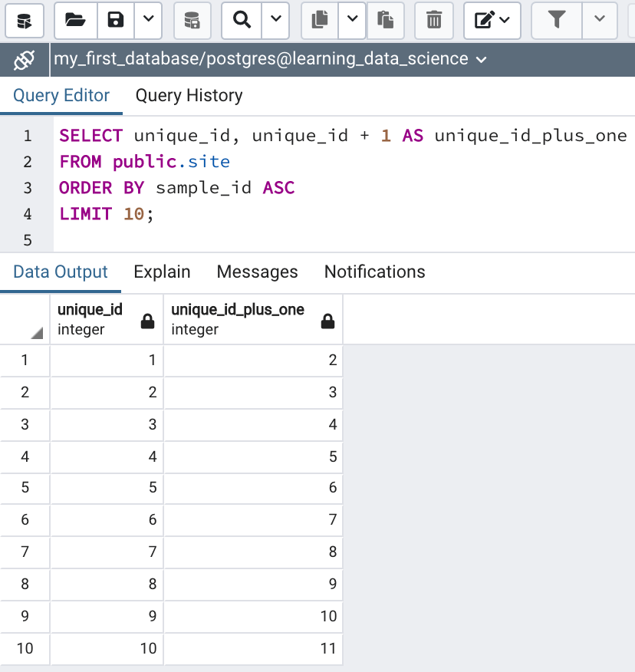The height and width of the screenshot is (672, 635).
Task: Click the query tool database icon
Action: coord(24,20)
